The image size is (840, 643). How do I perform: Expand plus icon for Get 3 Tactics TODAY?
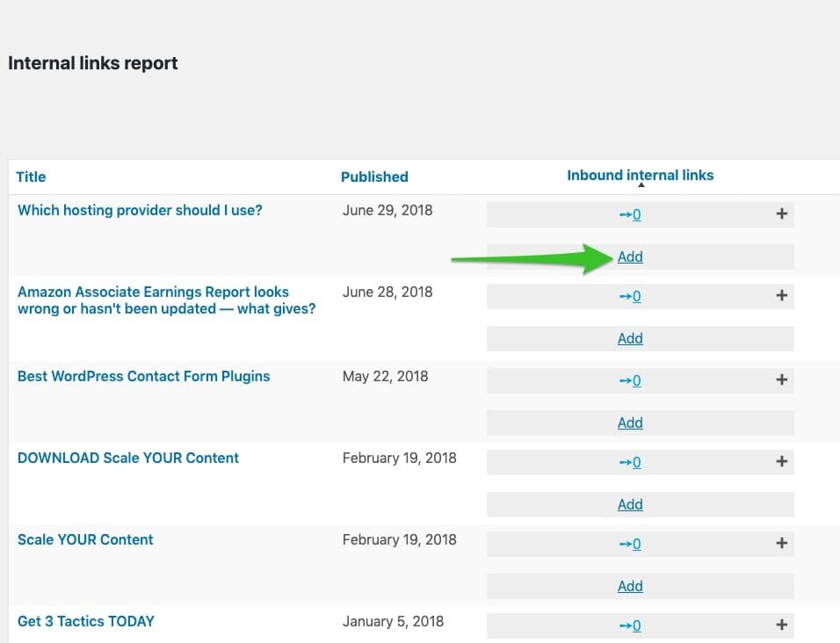[782, 625]
